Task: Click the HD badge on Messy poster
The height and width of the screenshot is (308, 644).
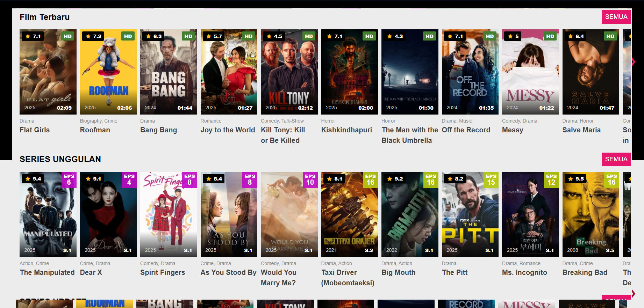Action: (x=550, y=36)
